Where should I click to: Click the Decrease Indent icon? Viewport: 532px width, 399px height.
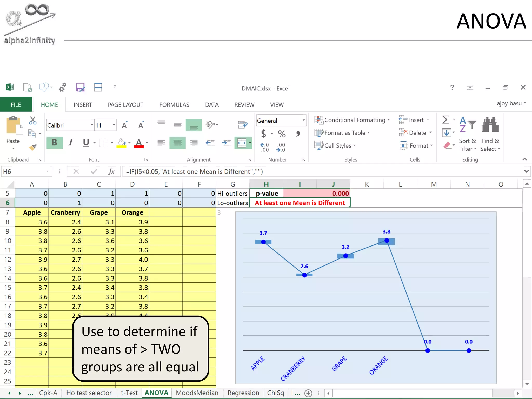point(210,143)
